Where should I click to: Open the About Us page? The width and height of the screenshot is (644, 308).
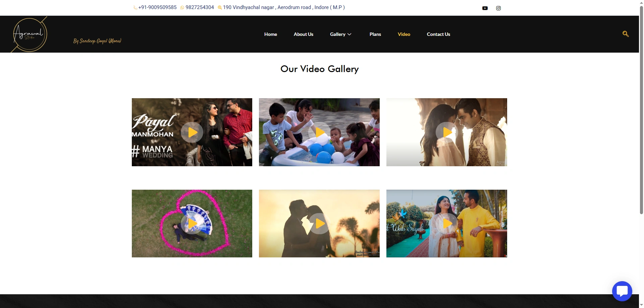pos(304,34)
